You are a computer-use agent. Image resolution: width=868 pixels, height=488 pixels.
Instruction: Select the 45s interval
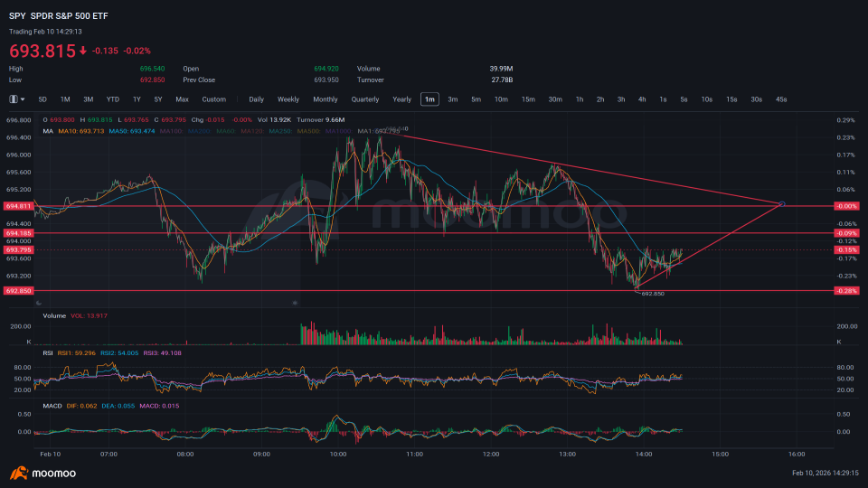[781, 99]
